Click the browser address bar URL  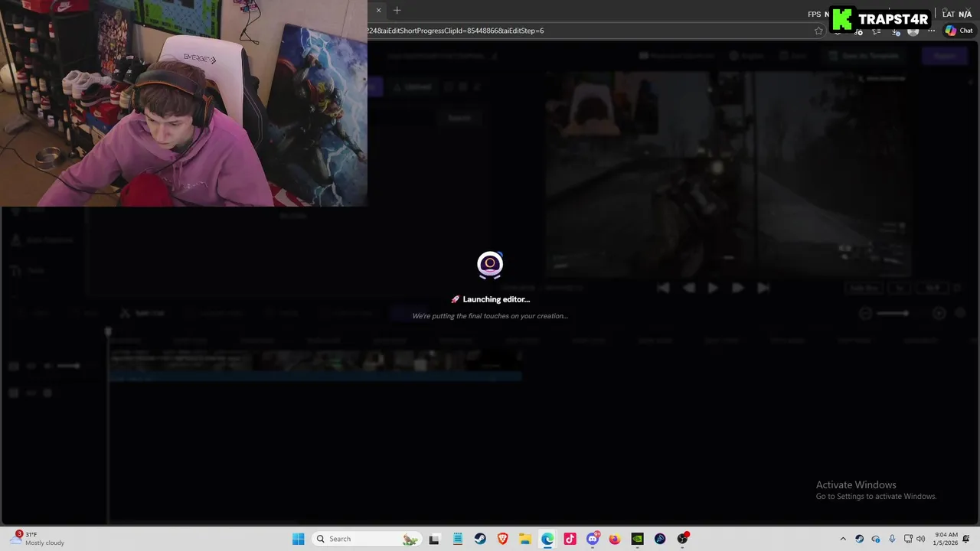456,31
